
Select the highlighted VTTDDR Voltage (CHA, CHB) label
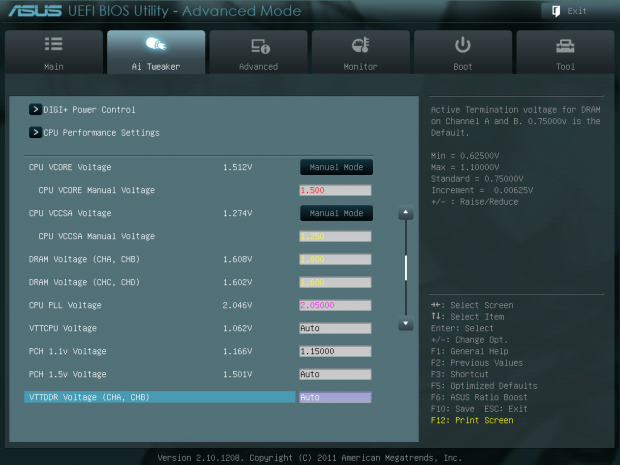[89, 397]
